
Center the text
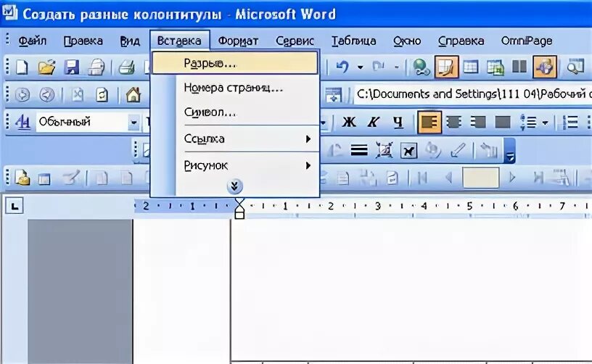453,122
